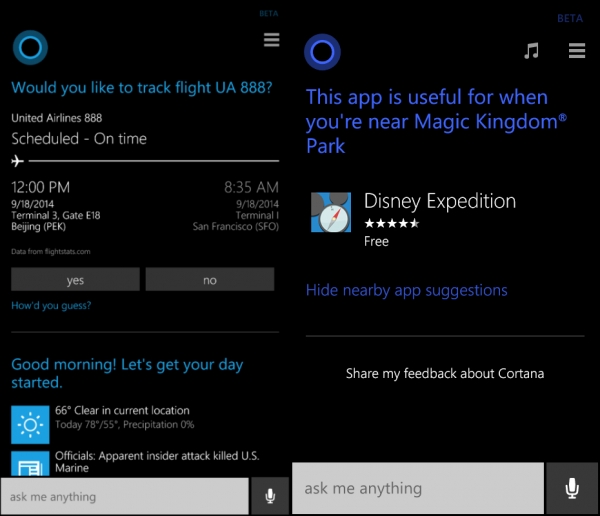Tap the music note icon
Viewport: 600px width, 516px height.
click(532, 51)
